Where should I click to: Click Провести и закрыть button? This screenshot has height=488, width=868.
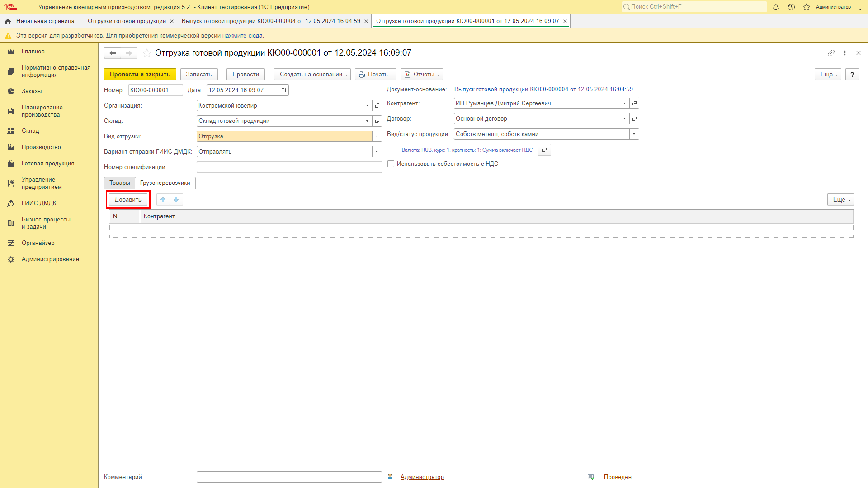(140, 75)
